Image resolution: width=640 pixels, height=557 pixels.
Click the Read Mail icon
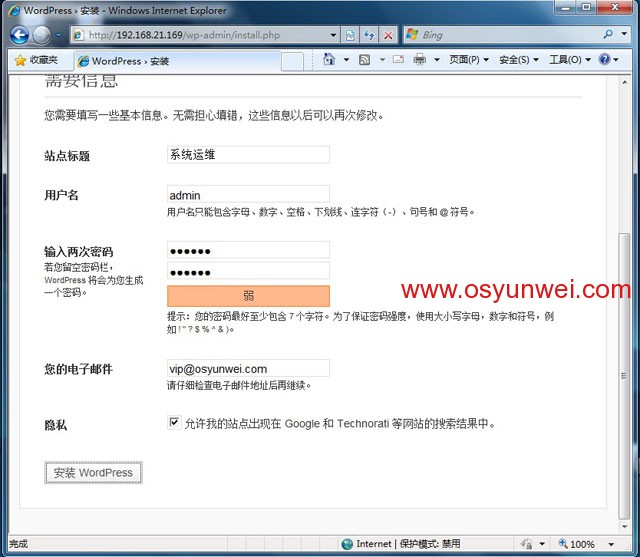click(x=398, y=60)
